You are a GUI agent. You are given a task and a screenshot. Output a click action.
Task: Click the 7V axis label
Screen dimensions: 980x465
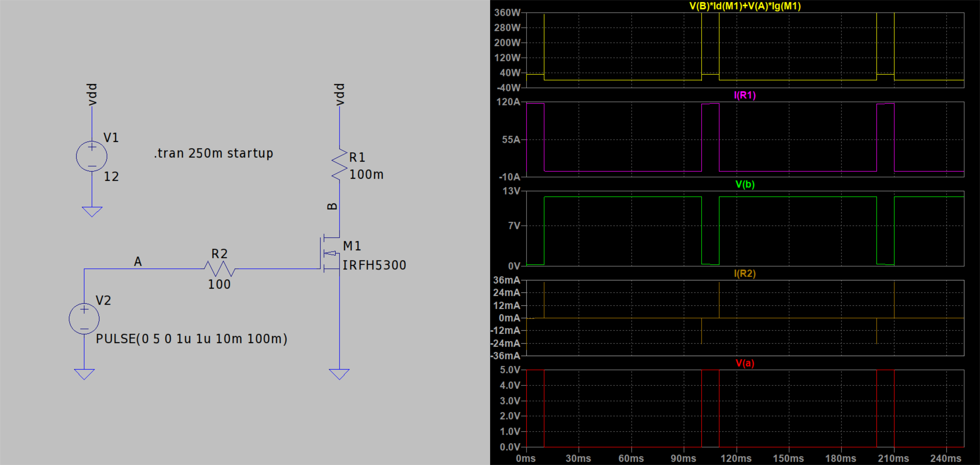point(514,225)
